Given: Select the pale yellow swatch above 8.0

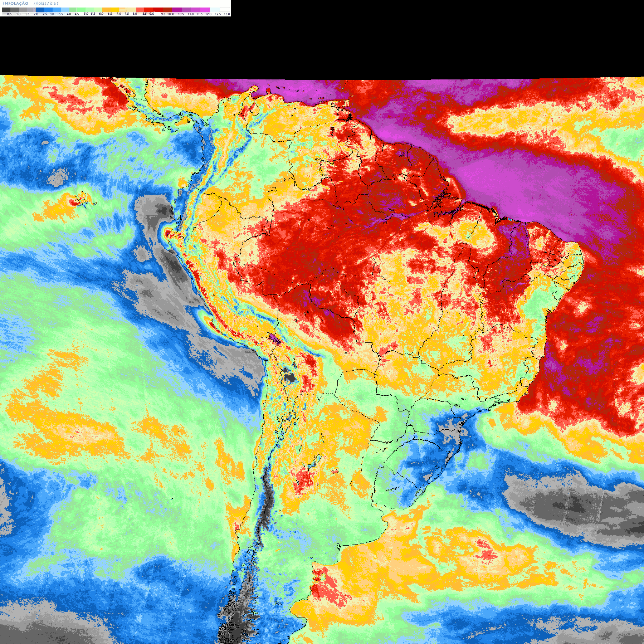Looking at the screenshot, I should [x=132, y=10].
